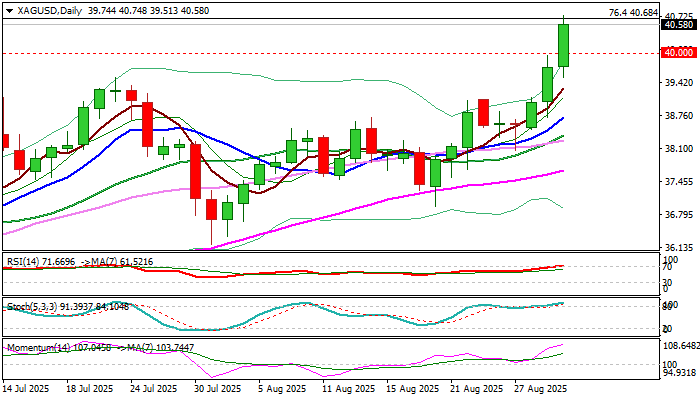Click the 27 Aug 2025 date label
The height and width of the screenshot is (400, 700).
coord(541,389)
